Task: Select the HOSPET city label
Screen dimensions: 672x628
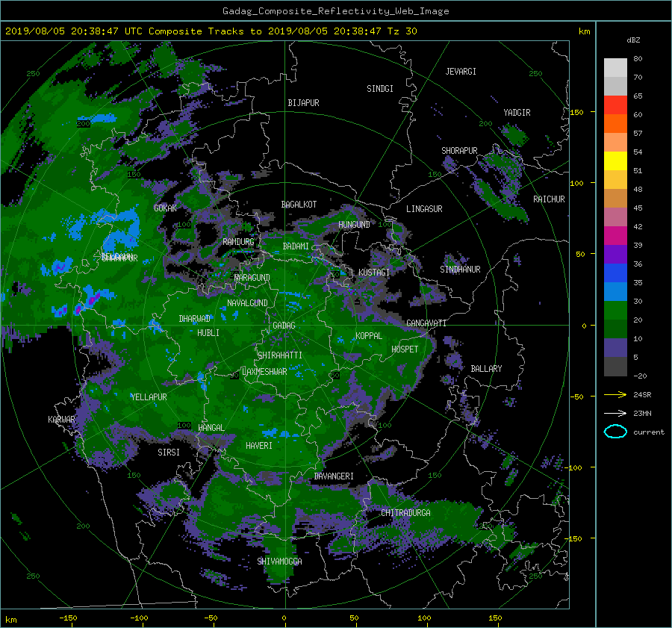Action: (x=405, y=349)
